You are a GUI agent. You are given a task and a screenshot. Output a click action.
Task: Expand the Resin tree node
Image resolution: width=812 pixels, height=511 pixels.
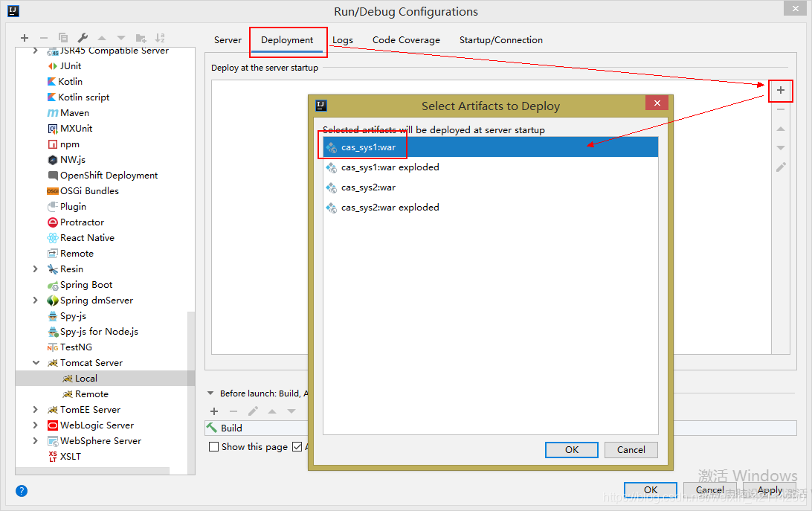(x=35, y=269)
